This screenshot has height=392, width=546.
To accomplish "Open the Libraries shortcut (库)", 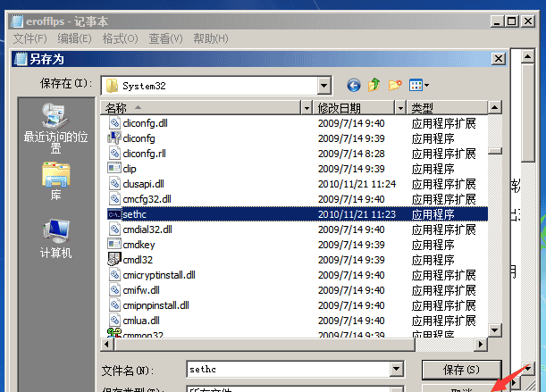I will pyautogui.click(x=55, y=181).
